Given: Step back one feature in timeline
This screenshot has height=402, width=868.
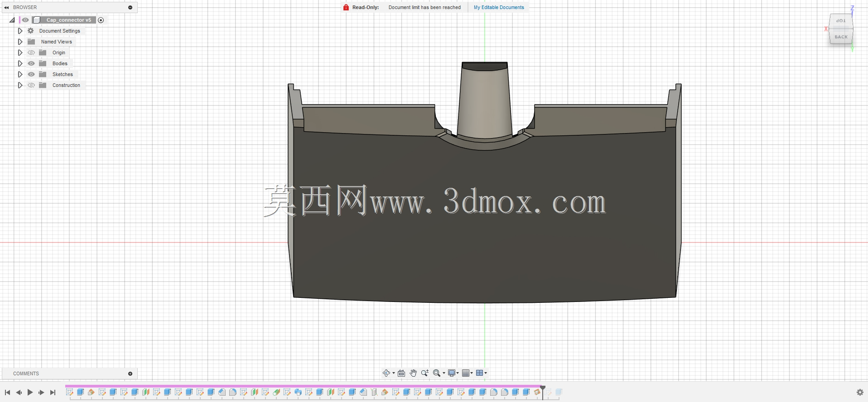Looking at the screenshot, I should click(19, 392).
